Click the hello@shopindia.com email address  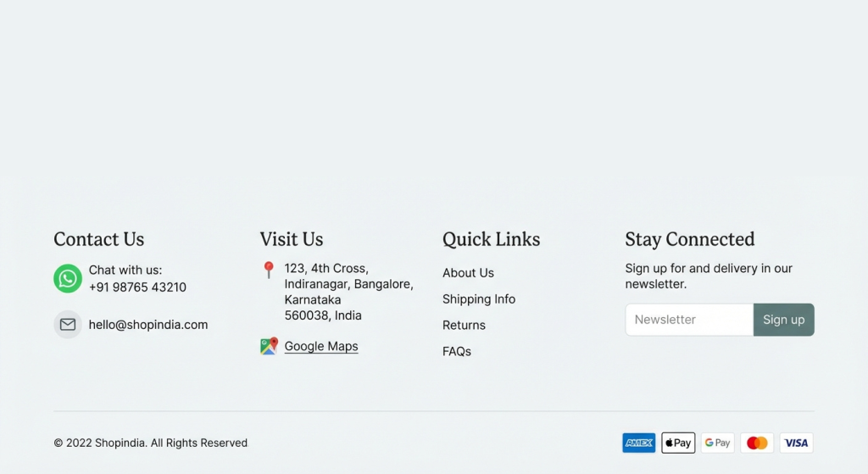click(x=148, y=325)
